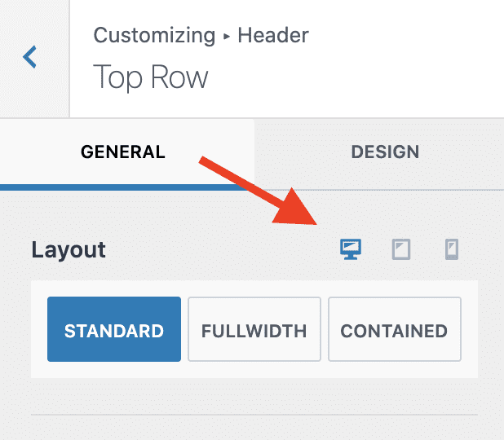Set Layout responsive view to mobile
The image size is (504, 440).
click(x=452, y=249)
